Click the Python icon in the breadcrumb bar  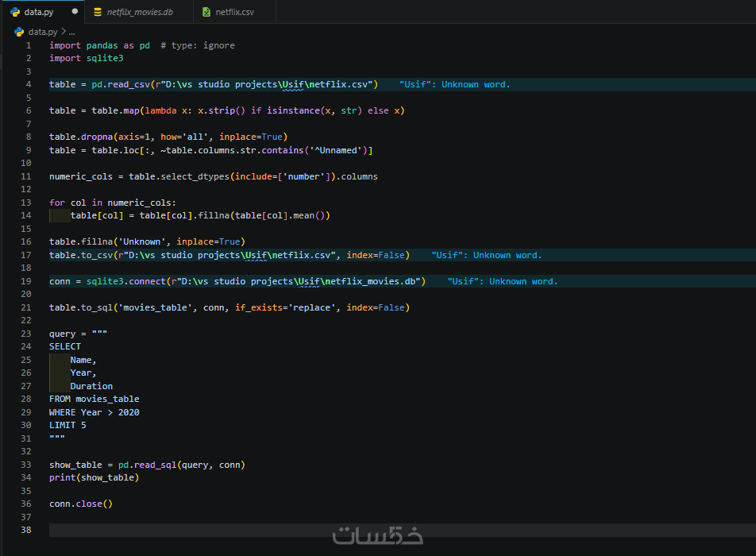click(19, 32)
